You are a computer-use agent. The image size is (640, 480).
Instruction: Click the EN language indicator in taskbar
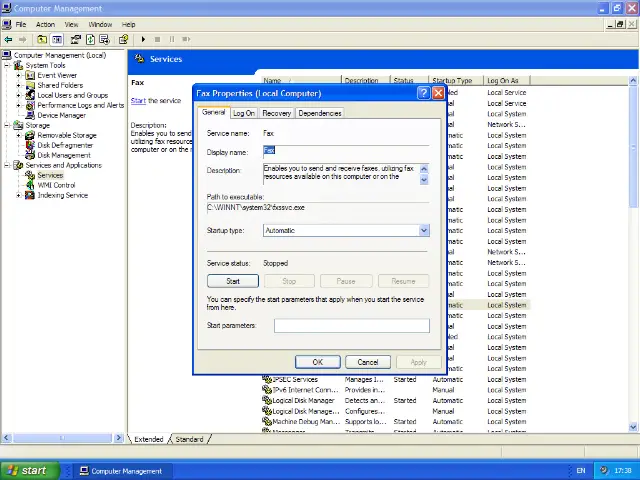pos(581,471)
